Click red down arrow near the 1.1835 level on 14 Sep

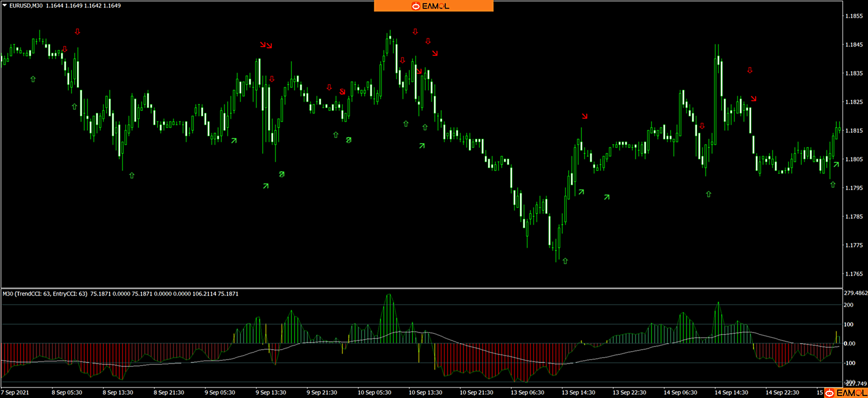click(x=750, y=70)
